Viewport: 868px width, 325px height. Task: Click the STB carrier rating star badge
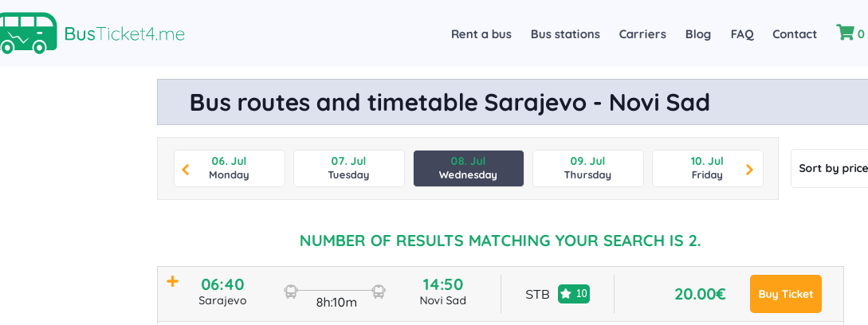(574, 294)
